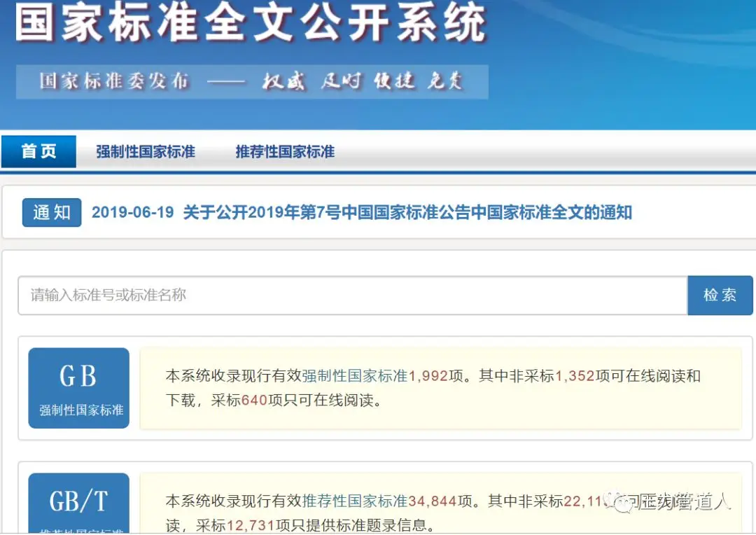
Task: Click the 1,352 non-adopted standards count
Action: [x=575, y=376]
